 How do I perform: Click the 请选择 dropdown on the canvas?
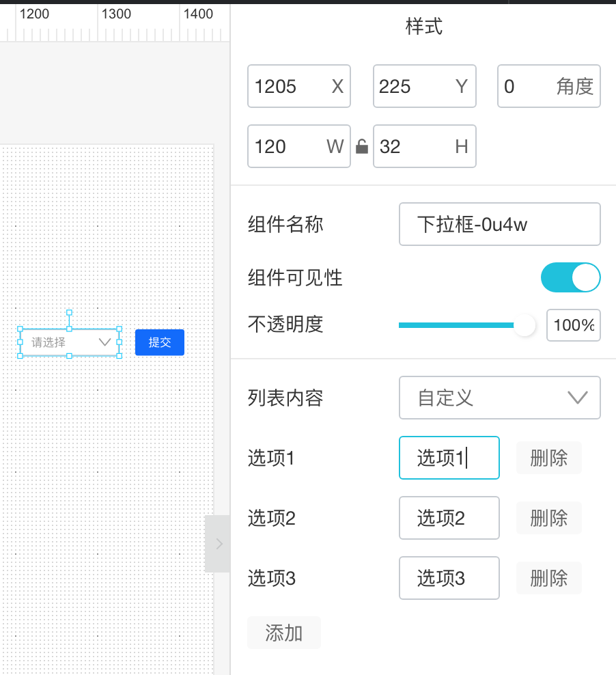[x=69, y=342]
